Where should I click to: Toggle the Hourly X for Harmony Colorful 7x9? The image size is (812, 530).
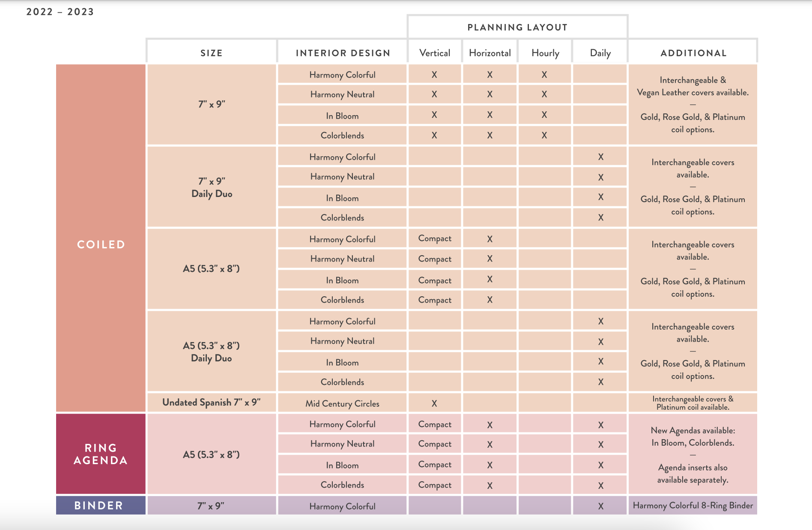545,74
